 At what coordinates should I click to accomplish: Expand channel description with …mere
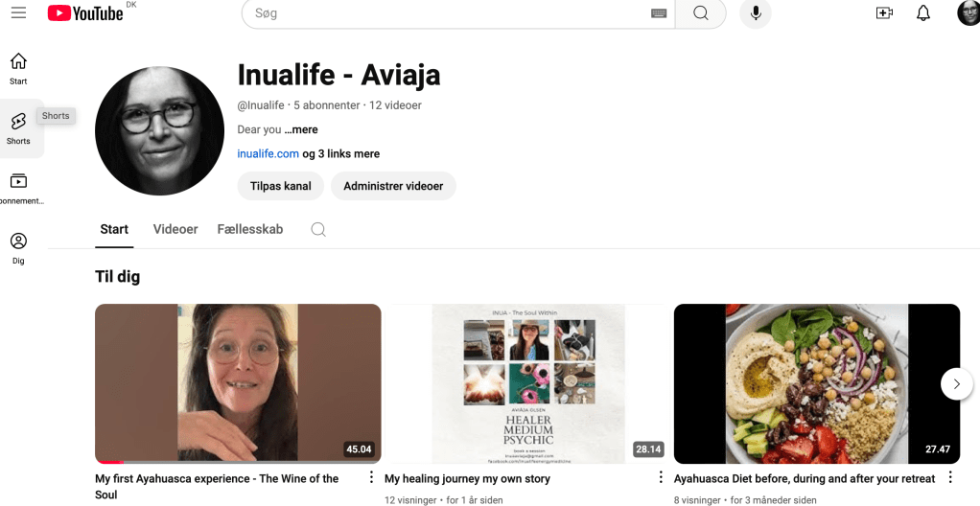tap(301, 129)
